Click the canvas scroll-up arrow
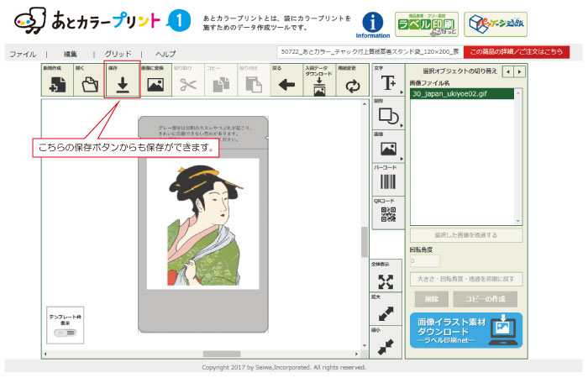 (364, 104)
